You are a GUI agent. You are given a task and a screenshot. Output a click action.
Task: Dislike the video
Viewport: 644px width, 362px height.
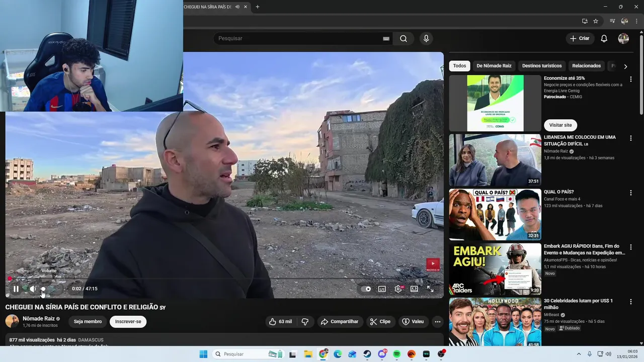click(305, 322)
